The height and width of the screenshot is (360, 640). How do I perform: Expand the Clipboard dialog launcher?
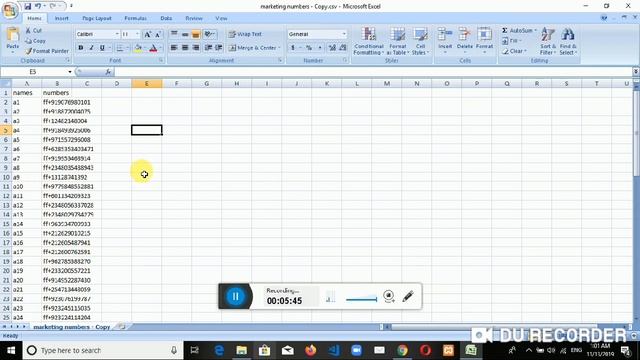tap(68, 60)
